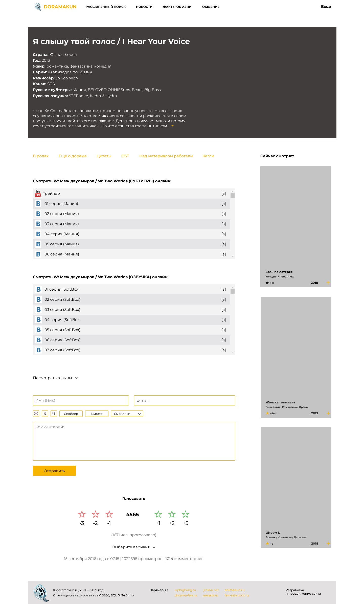Apply bold with the Ж button
364x604 pixels.
pos(36,414)
